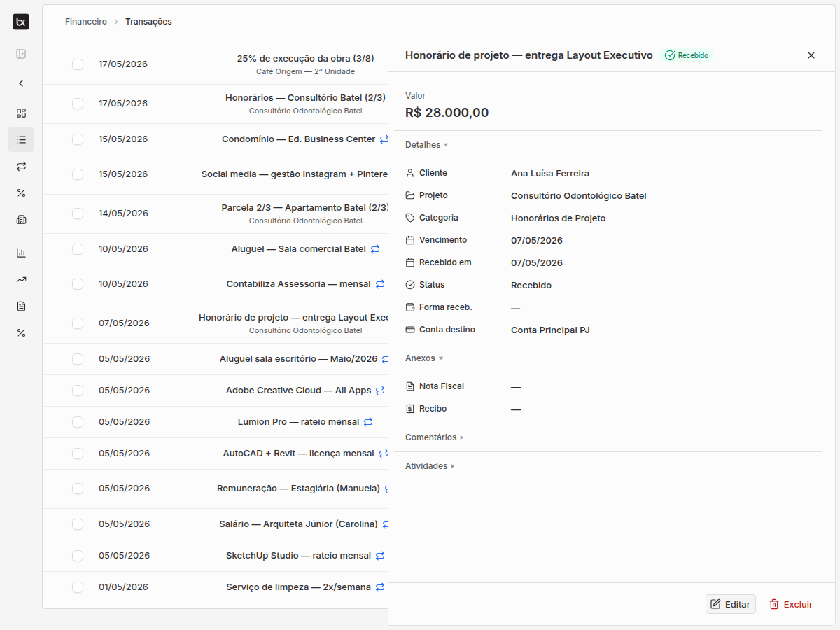Open the transactions list icon in sidebar

(21, 139)
